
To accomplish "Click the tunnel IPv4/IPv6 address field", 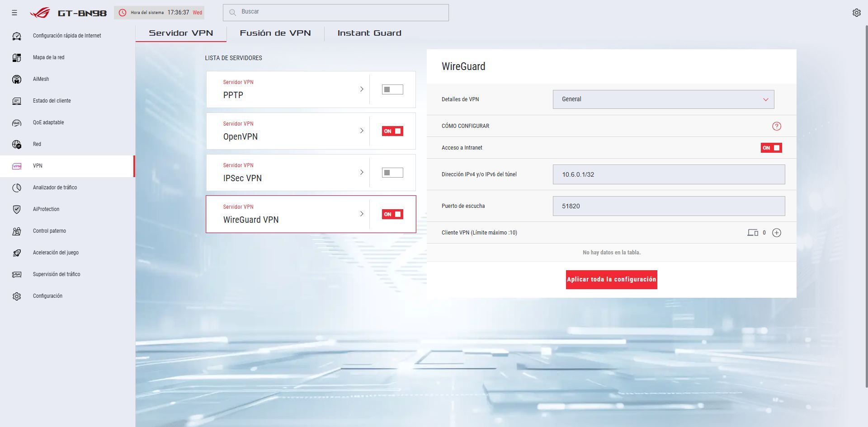I will [669, 174].
